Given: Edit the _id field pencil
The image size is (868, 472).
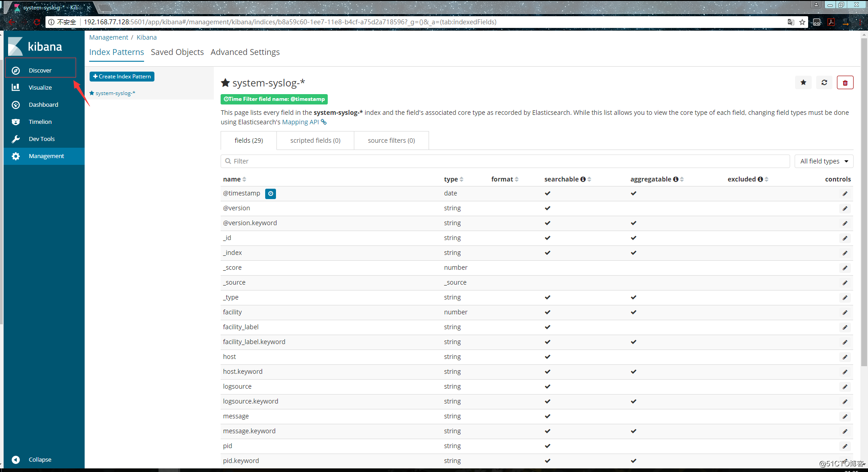Looking at the screenshot, I should coord(845,238).
